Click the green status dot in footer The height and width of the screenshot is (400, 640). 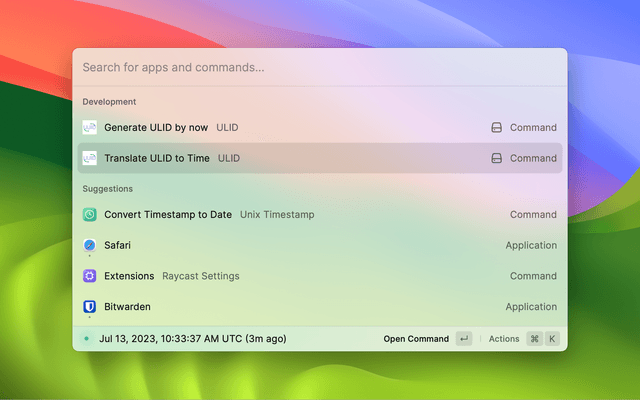coord(87,339)
